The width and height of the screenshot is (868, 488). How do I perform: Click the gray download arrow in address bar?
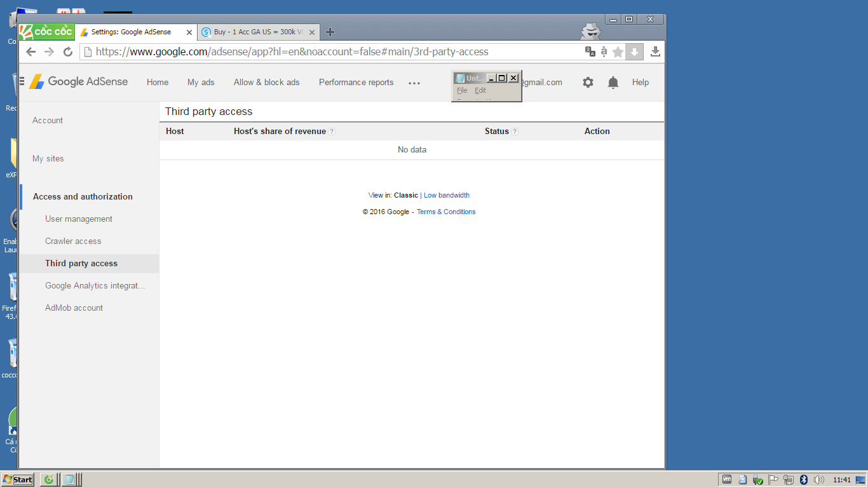tap(634, 52)
